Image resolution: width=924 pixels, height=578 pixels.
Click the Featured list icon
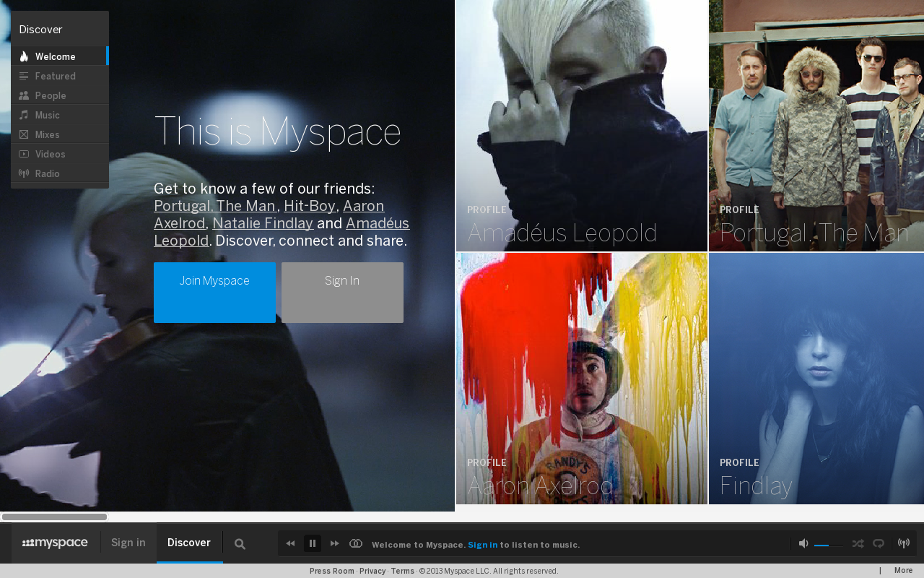click(24, 76)
